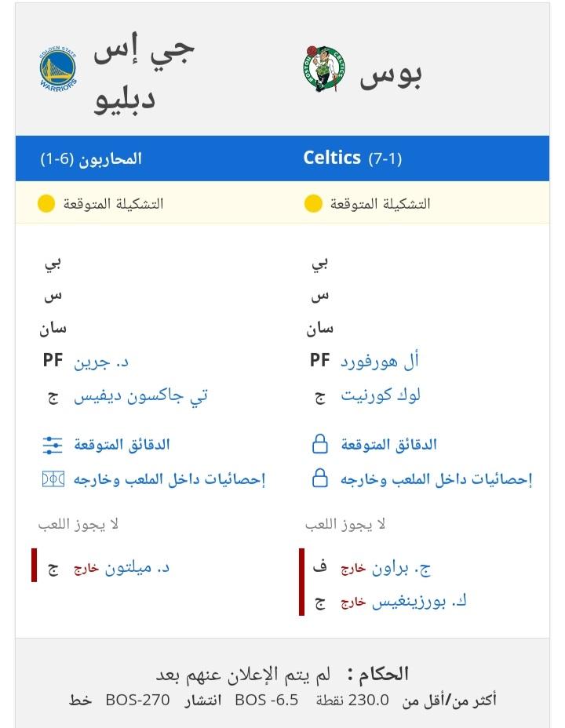Viewport: 565px width, 728px height.
Task: Open injured player ك. بورزينغيس
Action: [419, 602]
